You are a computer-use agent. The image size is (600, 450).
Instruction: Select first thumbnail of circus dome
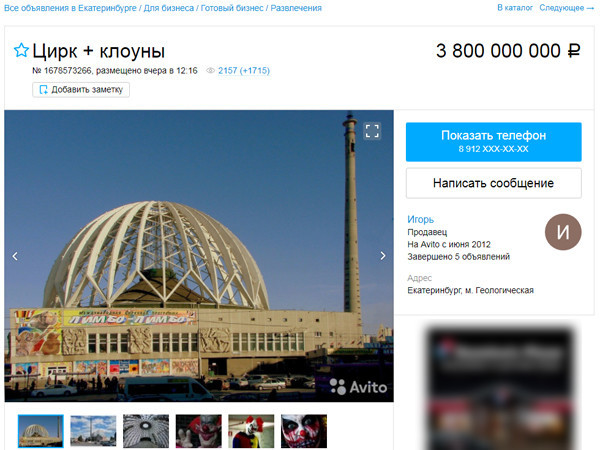(x=41, y=431)
